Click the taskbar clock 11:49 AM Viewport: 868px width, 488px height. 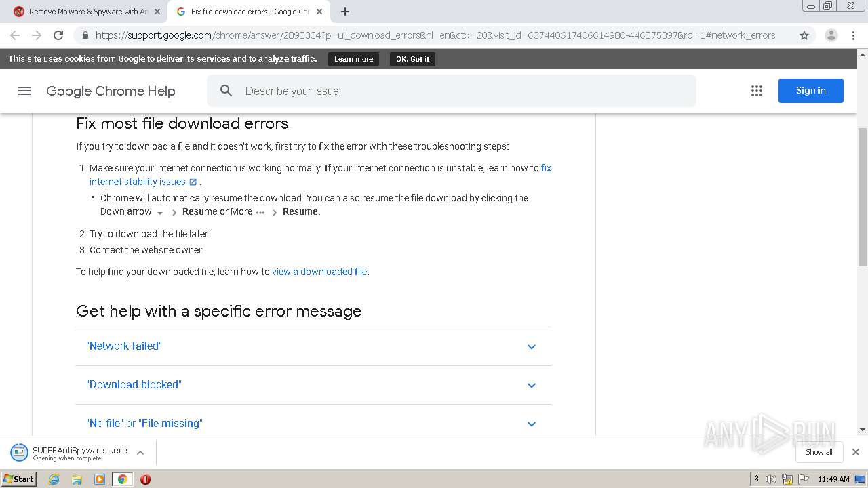click(833, 479)
